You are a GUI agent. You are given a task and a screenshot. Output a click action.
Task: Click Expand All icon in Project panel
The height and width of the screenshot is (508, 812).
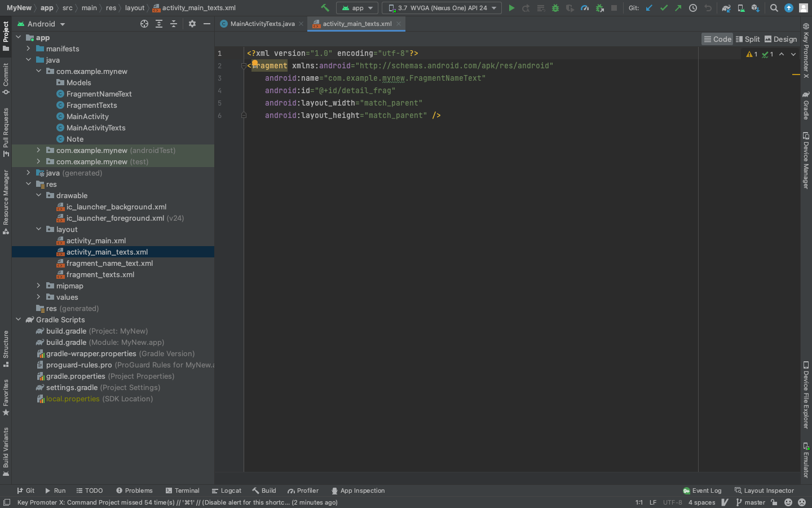click(159, 24)
